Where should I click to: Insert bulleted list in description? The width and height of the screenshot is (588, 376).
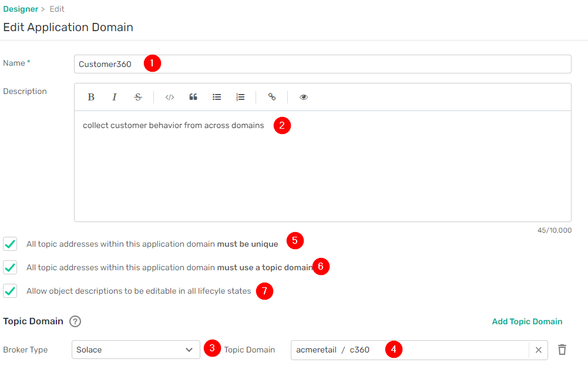click(x=217, y=98)
